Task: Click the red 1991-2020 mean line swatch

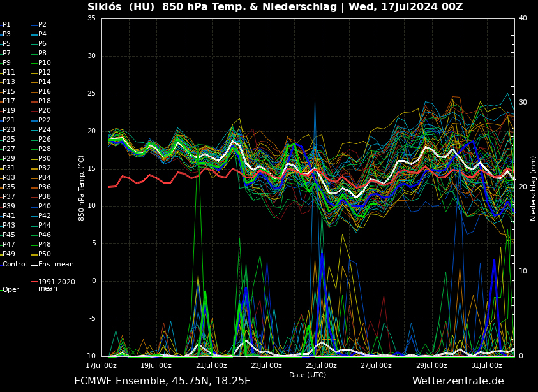Action: pos(34,282)
